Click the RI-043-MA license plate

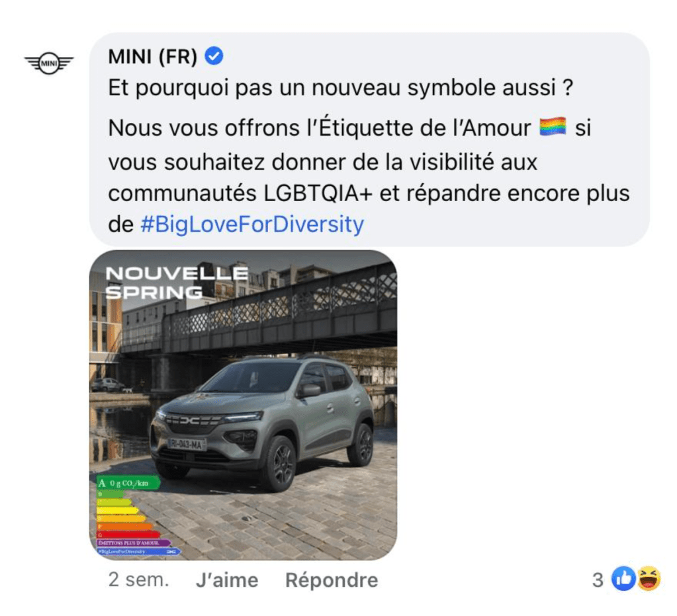(187, 444)
